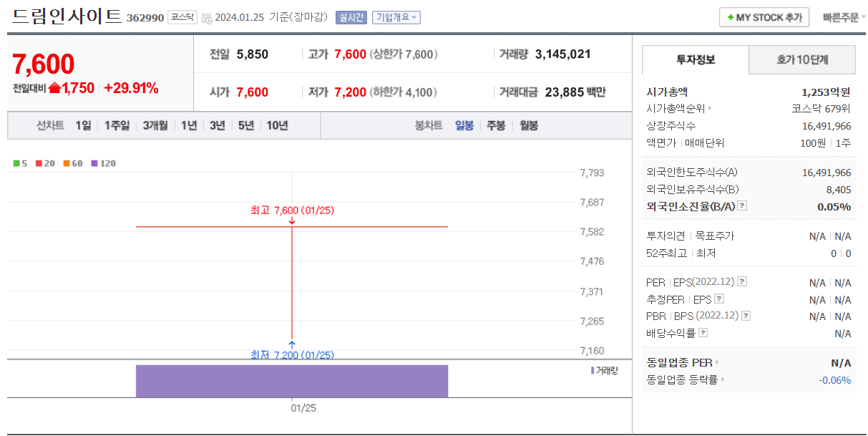Click the orange 60-day moving average legend
The height and width of the screenshot is (436, 868).
click(72, 163)
